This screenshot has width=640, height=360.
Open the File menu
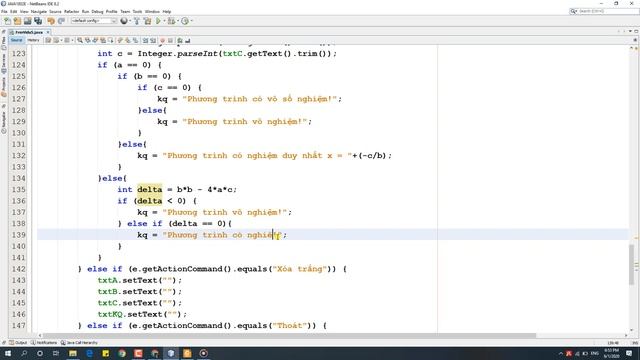click(x=4, y=11)
